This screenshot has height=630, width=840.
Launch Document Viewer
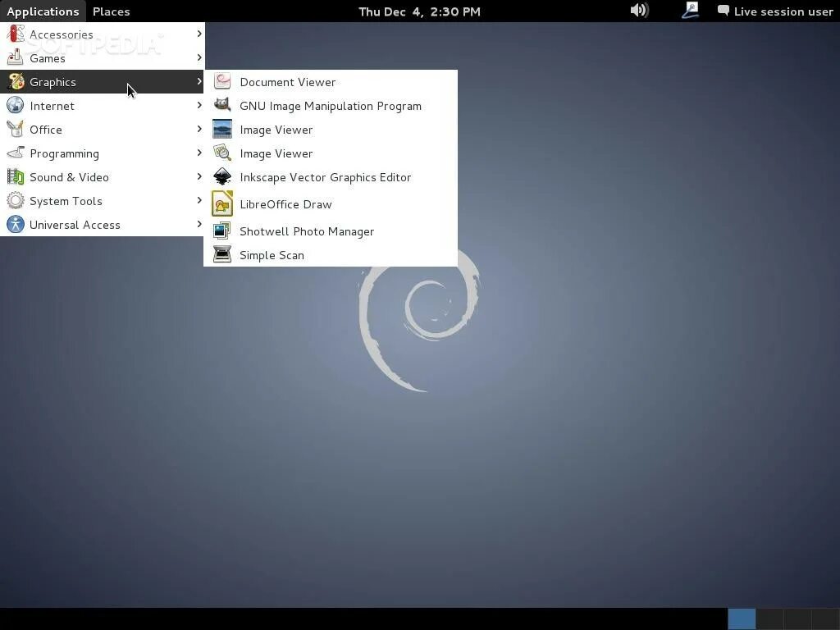click(x=331, y=82)
